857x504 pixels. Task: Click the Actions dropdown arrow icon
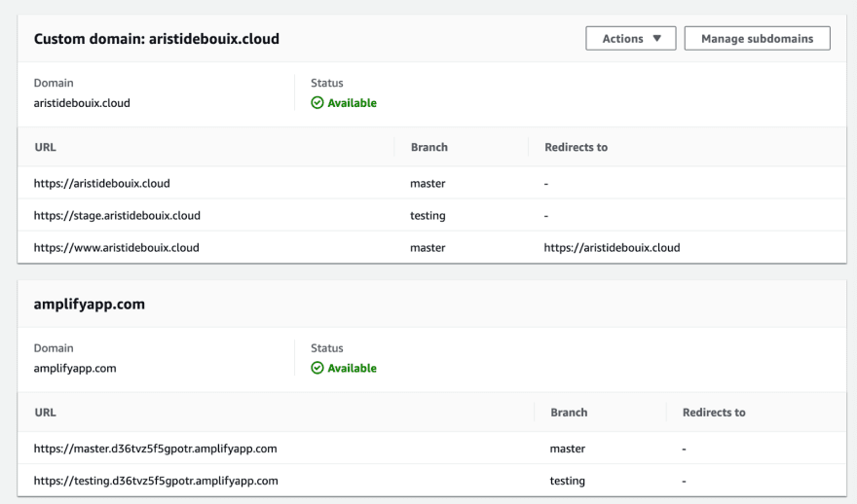click(657, 39)
